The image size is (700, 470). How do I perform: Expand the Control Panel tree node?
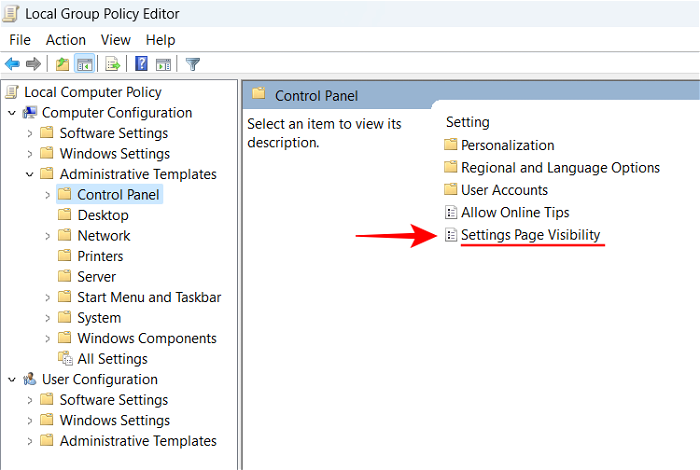[47, 195]
